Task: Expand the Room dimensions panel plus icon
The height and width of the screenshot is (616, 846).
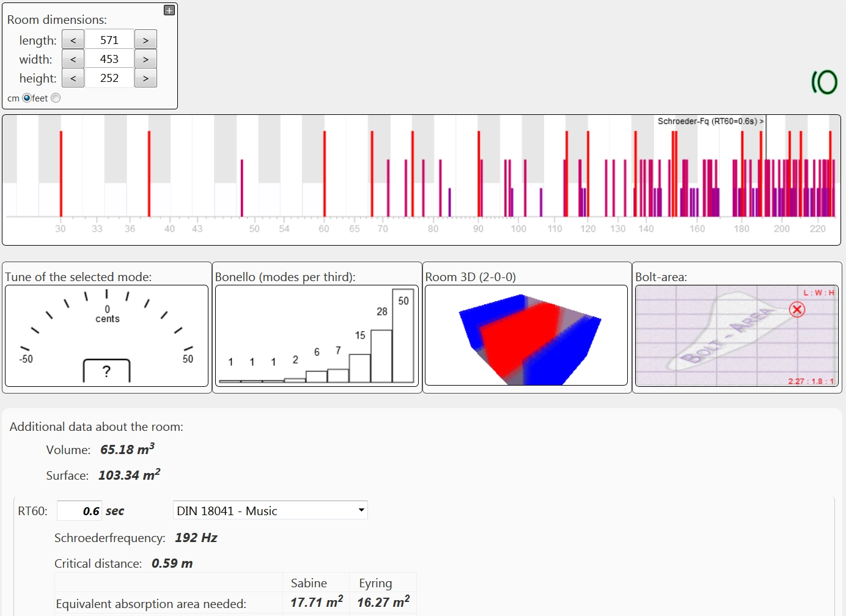Action: pos(169,10)
